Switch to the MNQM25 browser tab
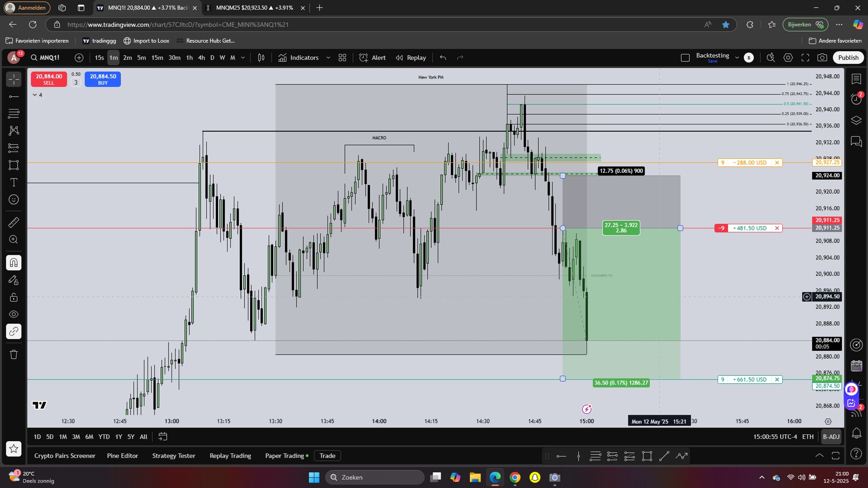The width and height of the screenshot is (868, 488). pos(255,8)
